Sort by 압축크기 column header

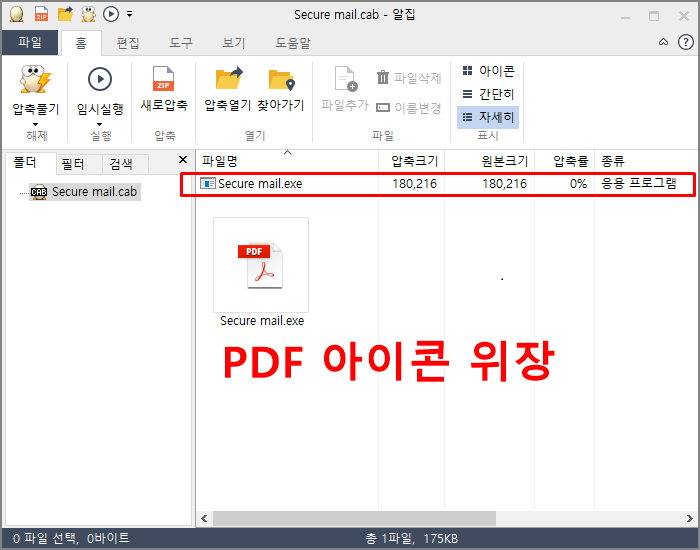pyautogui.click(x=412, y=161)
